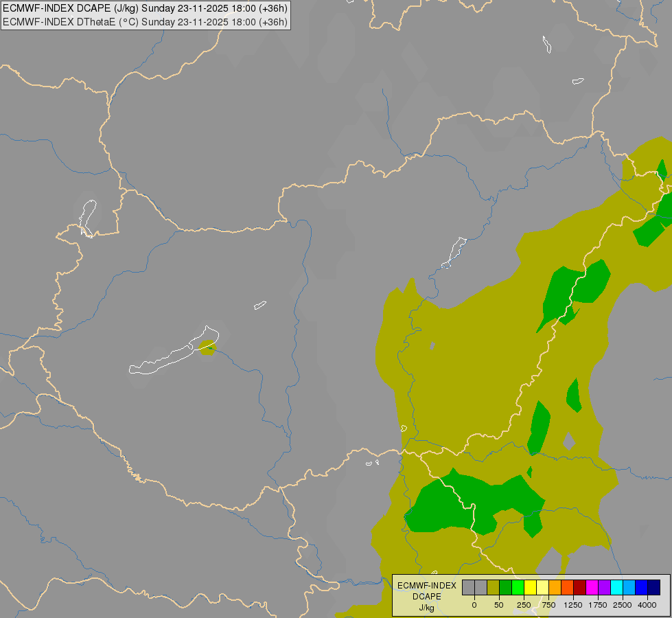
Task: Click the legend value 50
Action: pos(499,605)
